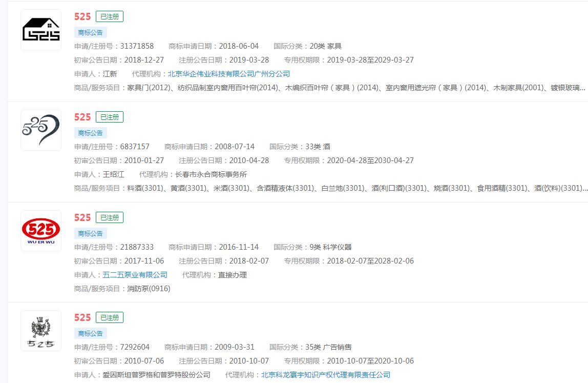The width and height of the screenshot is (588, 383).
Task: Open agency link 北京华企伟业科技有限公司广州分公司
Action: 229,74
